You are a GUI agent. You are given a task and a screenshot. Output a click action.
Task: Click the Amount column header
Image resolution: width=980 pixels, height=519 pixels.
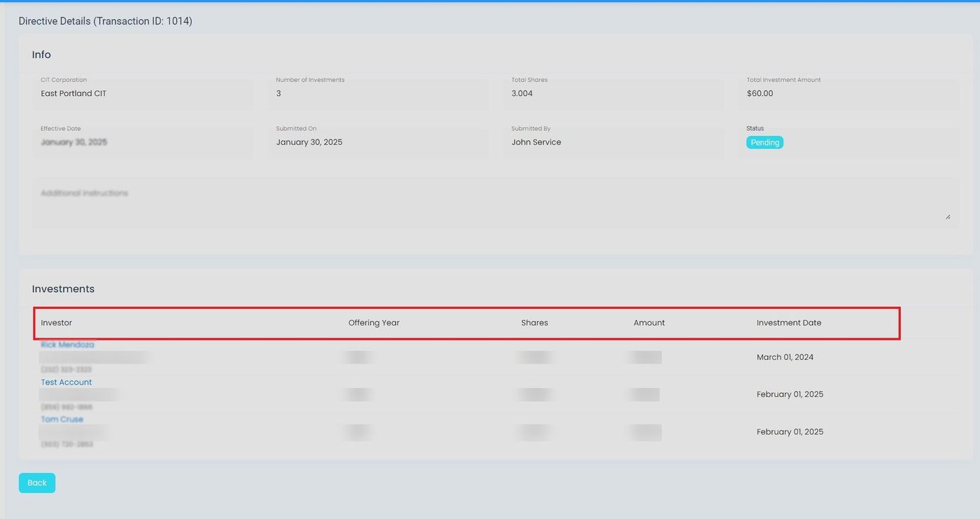click(649, 323)
